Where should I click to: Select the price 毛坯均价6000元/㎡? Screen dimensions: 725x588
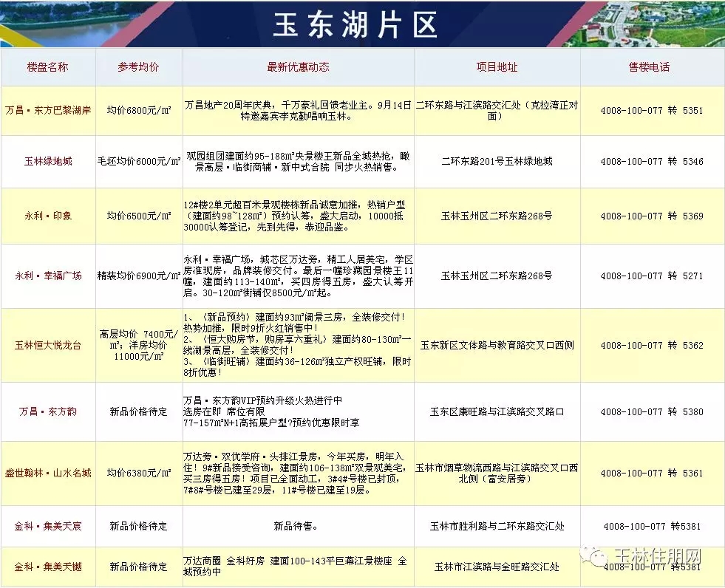(x=139, y=161)
